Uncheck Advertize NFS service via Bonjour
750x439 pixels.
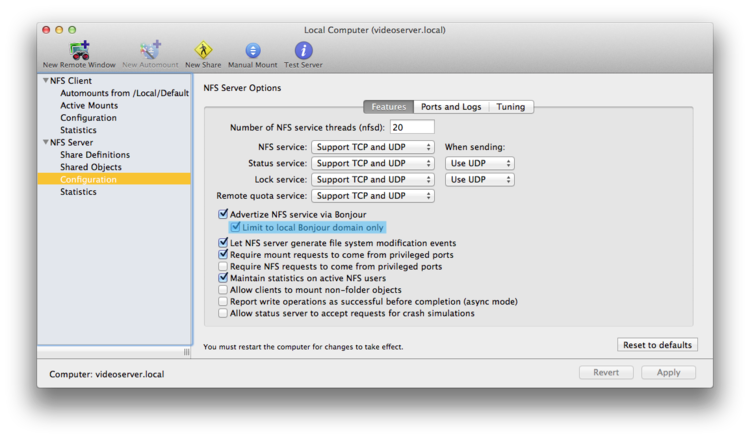click(223, 214)
